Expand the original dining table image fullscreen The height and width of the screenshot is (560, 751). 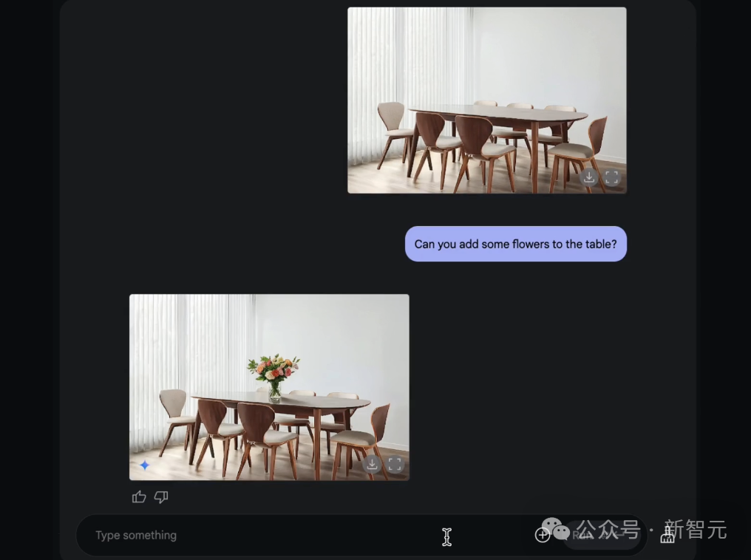click(611, 177)
